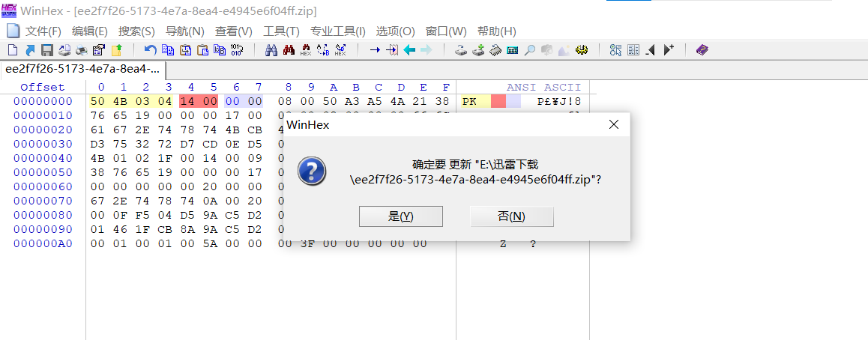Open the 工具(T) menu
868x340 pixels.
pos(281,31)
